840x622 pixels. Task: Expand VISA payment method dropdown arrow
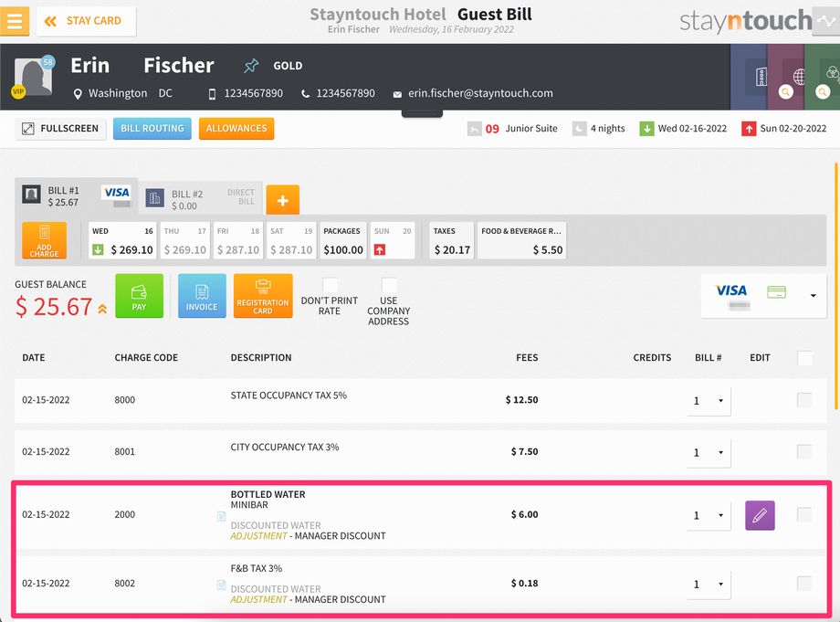(814, 296)
